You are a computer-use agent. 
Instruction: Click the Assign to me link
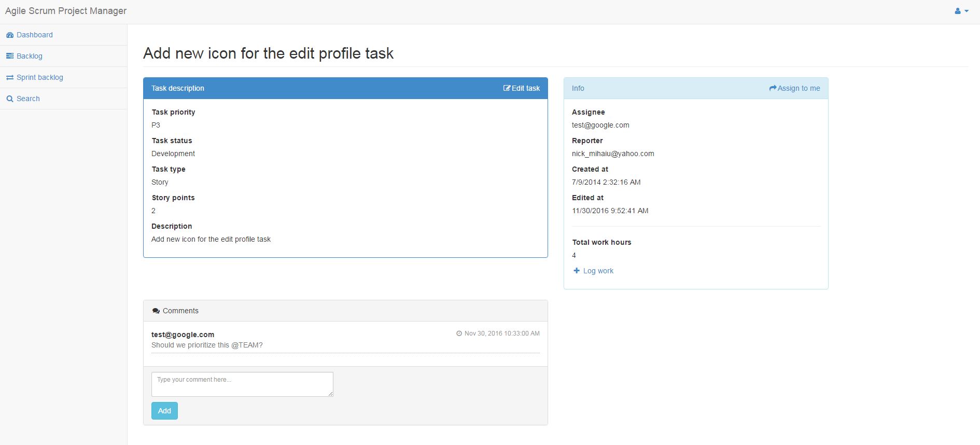coord(794,88)
